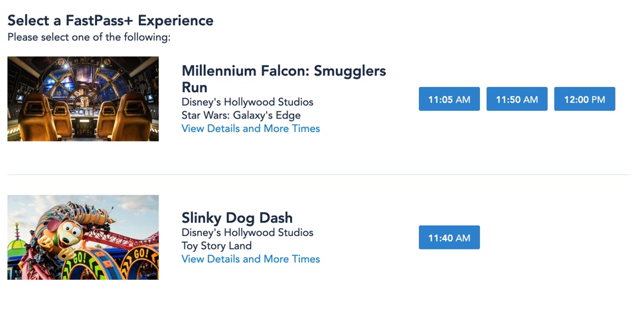
Task: Click the Slinky Dog Dash title
Action: coord(237,218)
